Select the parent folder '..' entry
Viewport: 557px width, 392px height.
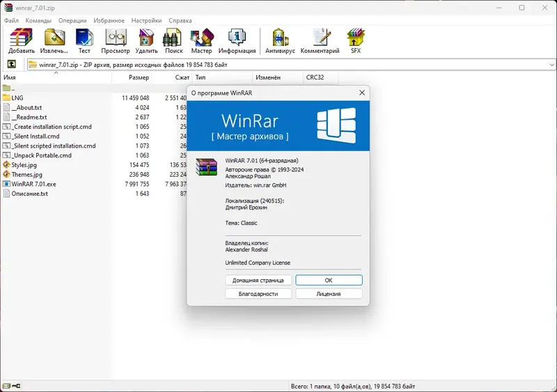point(8,88)
